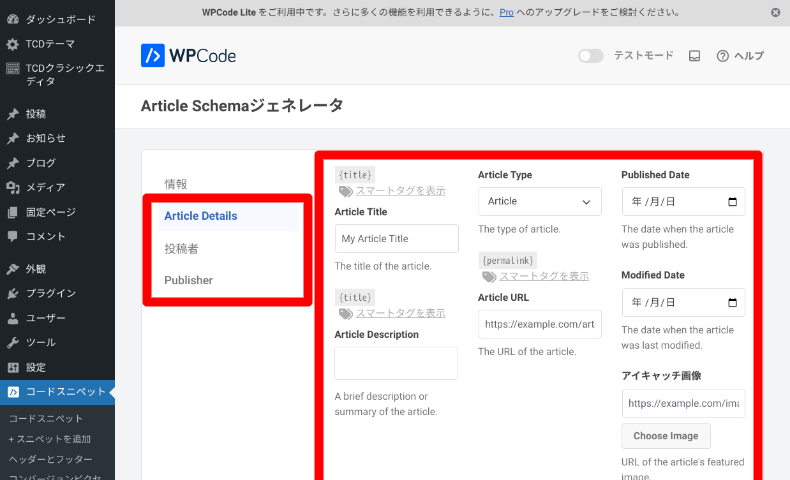Open the Users person icon (ユーザー)
790x480 pixels.
13,318
